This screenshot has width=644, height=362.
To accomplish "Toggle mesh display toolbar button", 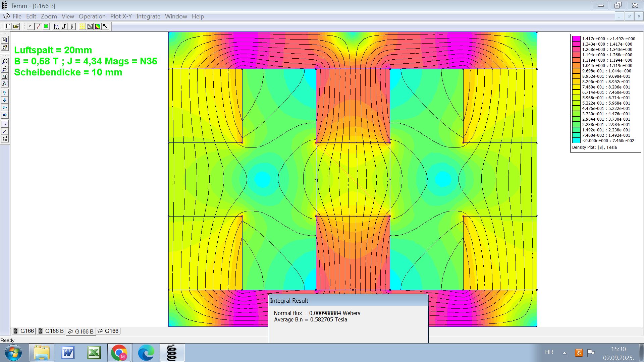I will click(x=82, y=26).
